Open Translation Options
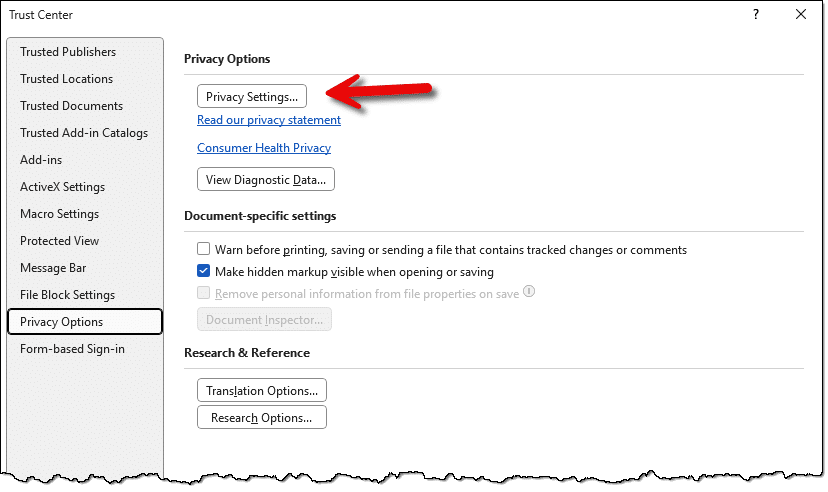The image size is (828, 492). pyautogui.click(x=262, y=390)
